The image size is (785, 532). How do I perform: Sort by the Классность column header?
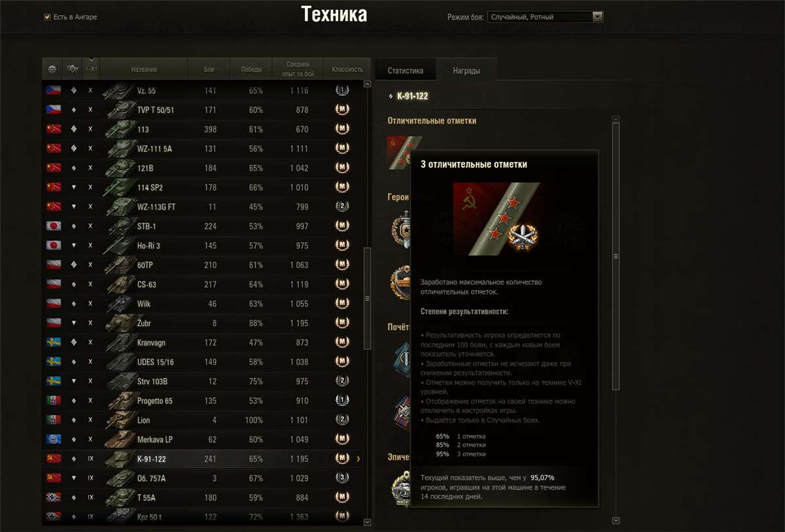[x=347, y=69]
